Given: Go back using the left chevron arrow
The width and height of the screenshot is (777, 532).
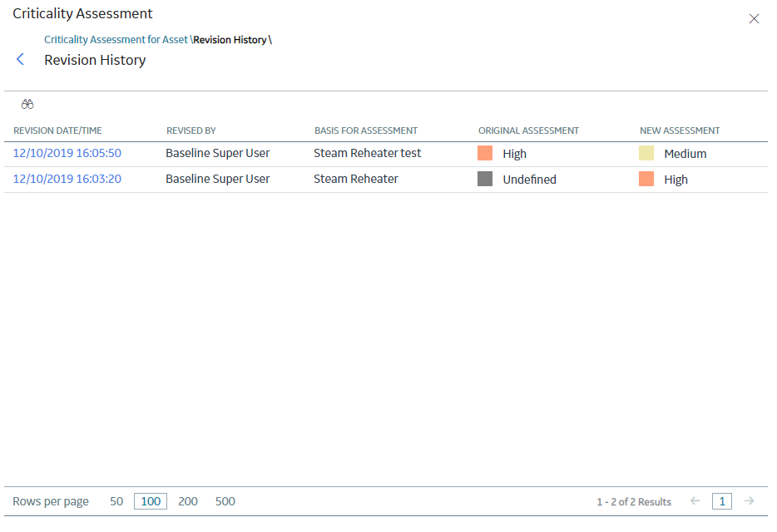Looking at the screenshot, I should click(x=20, y=60).
